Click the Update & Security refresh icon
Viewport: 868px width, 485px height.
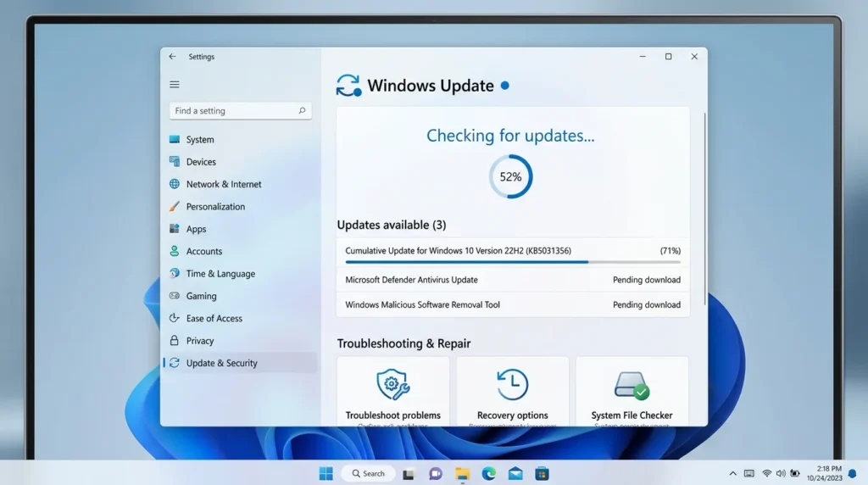175,363
